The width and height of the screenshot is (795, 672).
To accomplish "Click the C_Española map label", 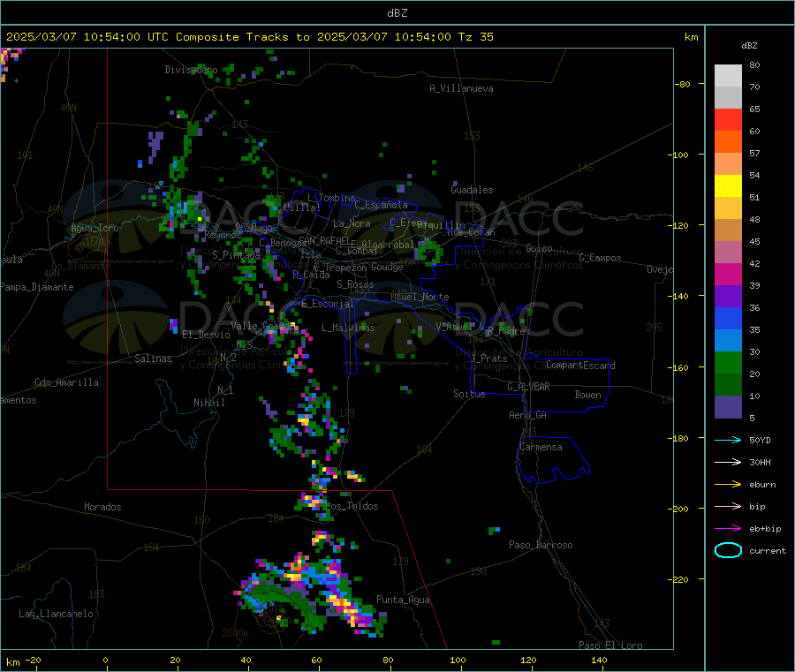I will pyautogui.click(x=382, y=205).
